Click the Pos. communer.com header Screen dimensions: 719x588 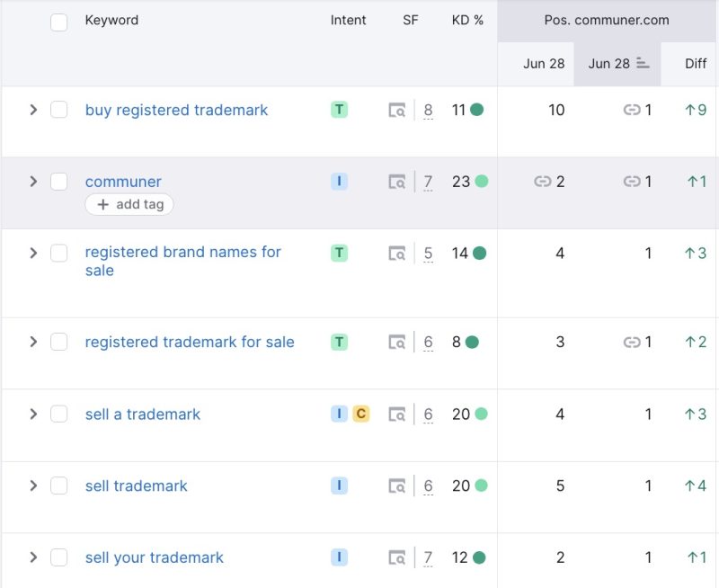(x=606, y=20)
